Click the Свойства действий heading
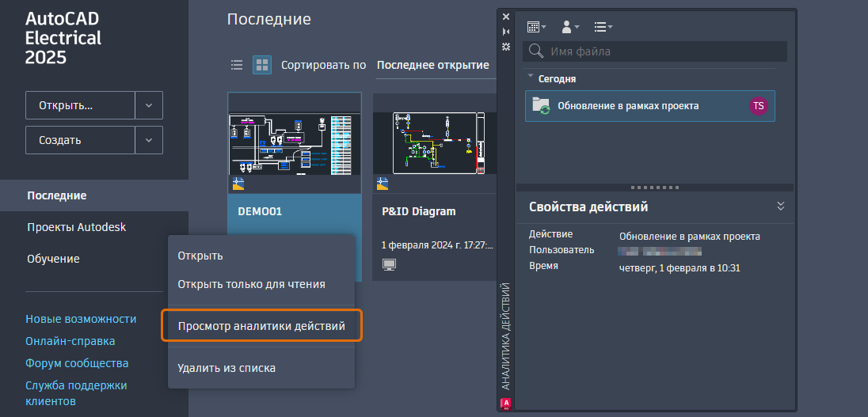This screenshot has width=868, height=417. pos(588,207)
